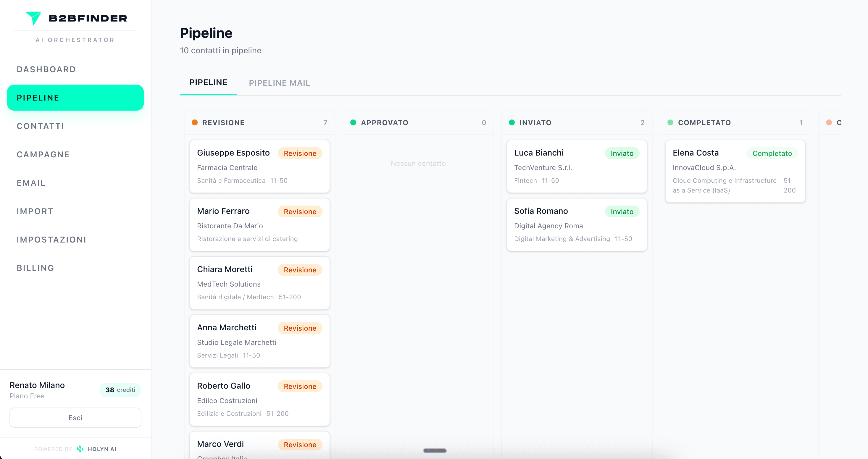Open the Chiara Moretti contact card

click(x=259, y=283)
